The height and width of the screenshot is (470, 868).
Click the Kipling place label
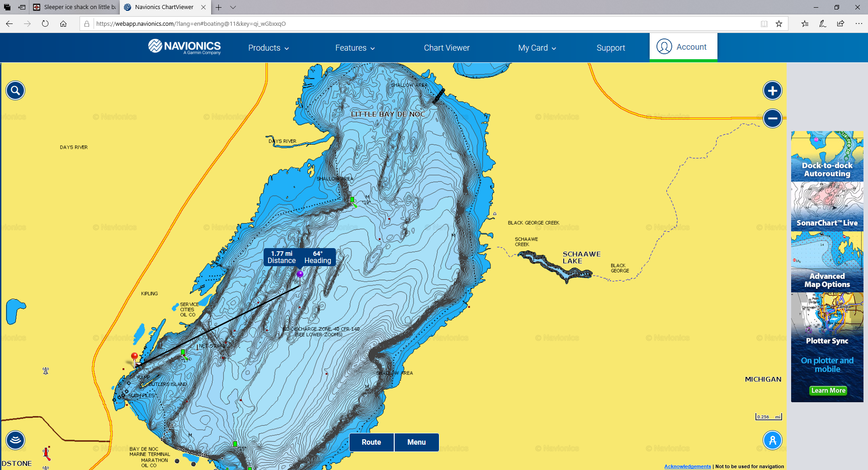(x=149, y=294)
